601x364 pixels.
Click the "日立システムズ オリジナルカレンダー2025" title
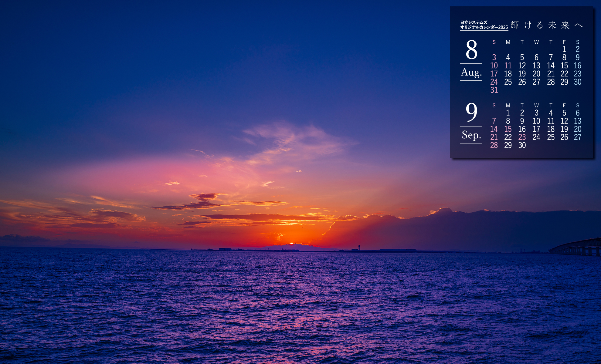click(484, 25)
